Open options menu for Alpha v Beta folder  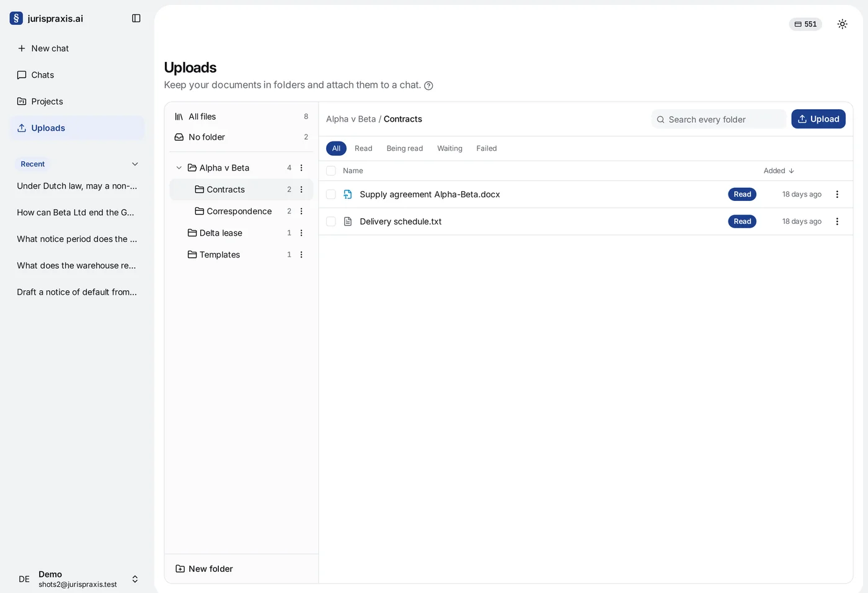click(301, 168)
